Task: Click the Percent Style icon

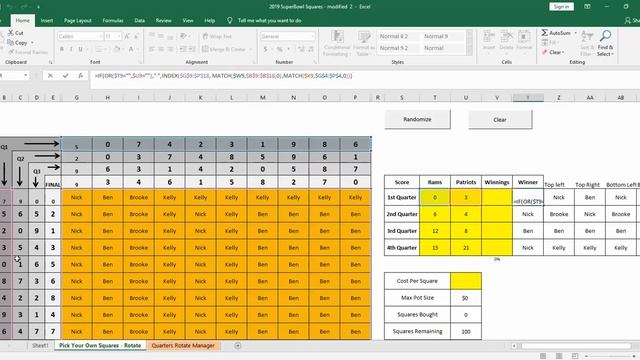Action: coord(280,49)
